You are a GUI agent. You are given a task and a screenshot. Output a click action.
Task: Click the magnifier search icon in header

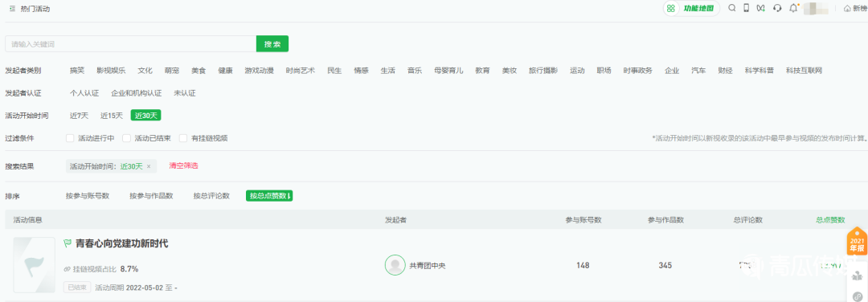(732, 8)
